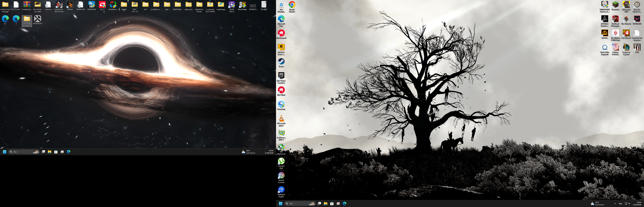Open the Red Dead Redemption shortcut
Screen dimensions: 644x207
(x=615, y=21)
